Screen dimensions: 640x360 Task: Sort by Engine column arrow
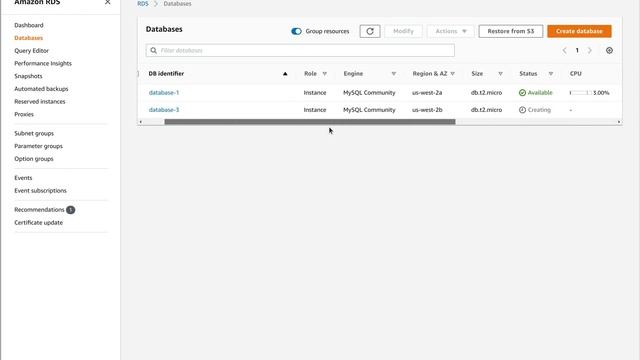(393, 74)
